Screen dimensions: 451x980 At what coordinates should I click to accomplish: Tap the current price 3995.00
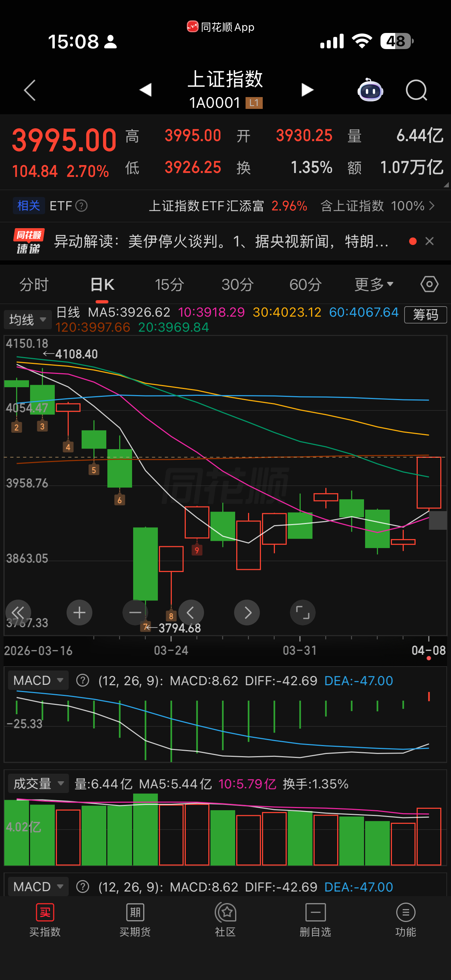(64, 140)
